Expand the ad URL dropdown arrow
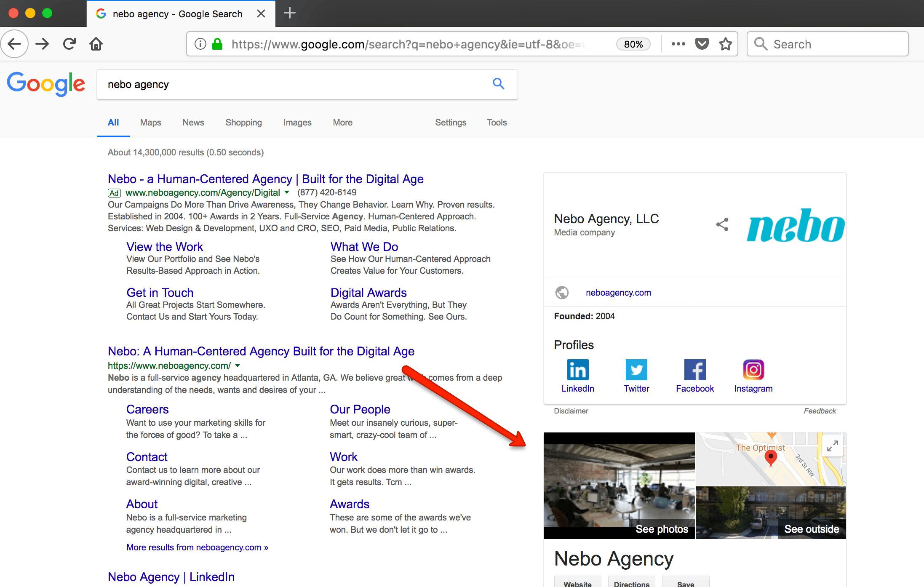This screenshot has width=924, height=587. point(287,192)
